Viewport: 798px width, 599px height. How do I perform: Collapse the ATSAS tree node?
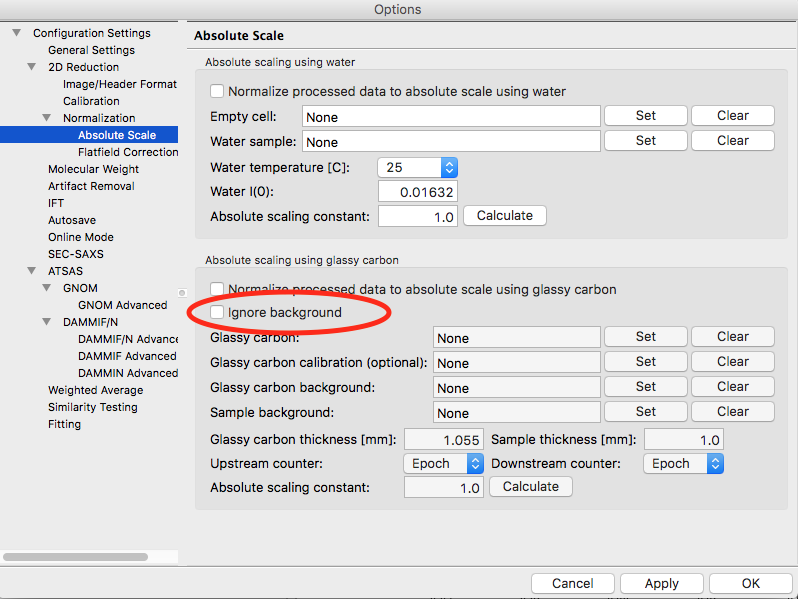pyautogui.click(x=32, y=271)
